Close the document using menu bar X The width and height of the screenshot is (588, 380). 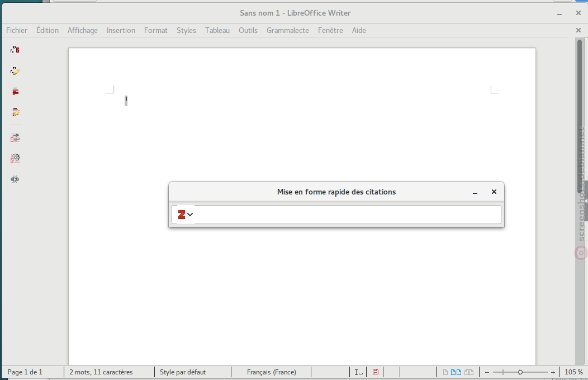(578, 30)
